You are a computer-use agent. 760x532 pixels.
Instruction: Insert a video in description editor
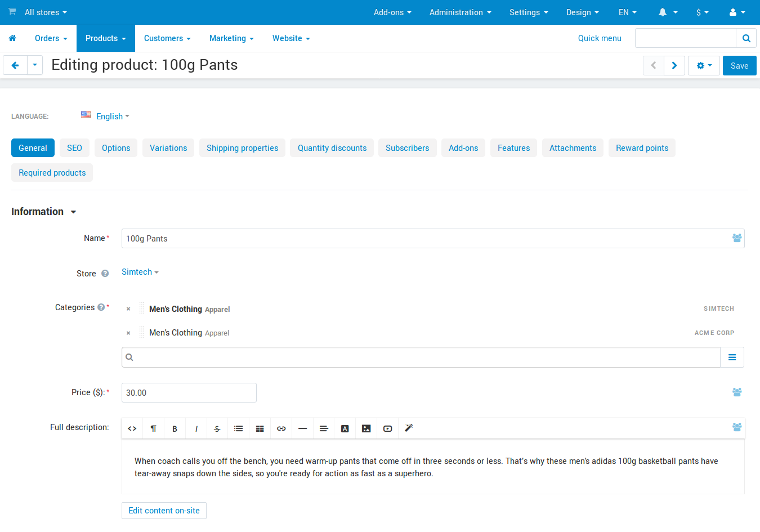coord(388,428)
